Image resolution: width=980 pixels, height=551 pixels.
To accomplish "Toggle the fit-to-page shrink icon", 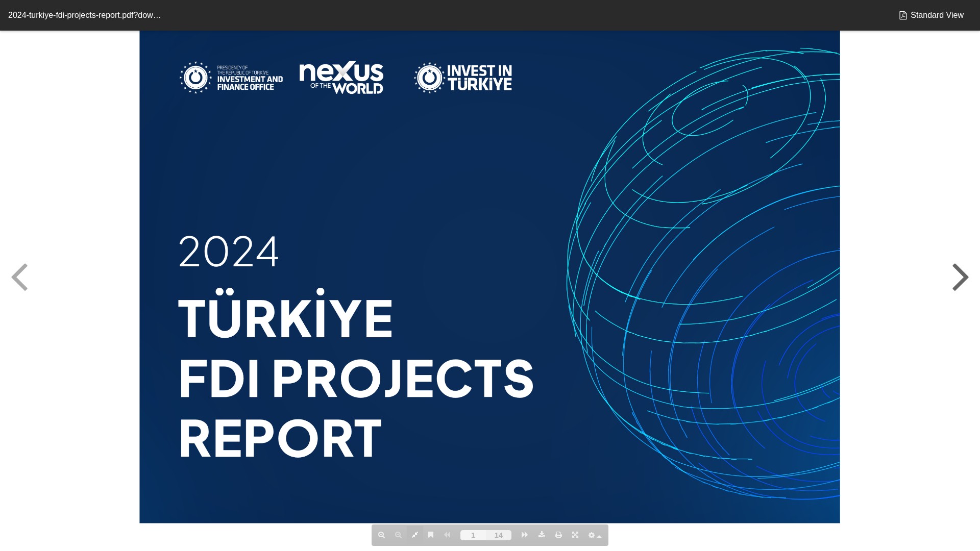I will tap(415, 535).
